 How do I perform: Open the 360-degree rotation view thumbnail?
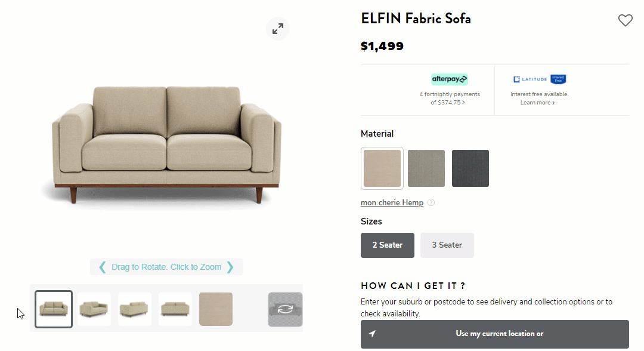point(285,309)
